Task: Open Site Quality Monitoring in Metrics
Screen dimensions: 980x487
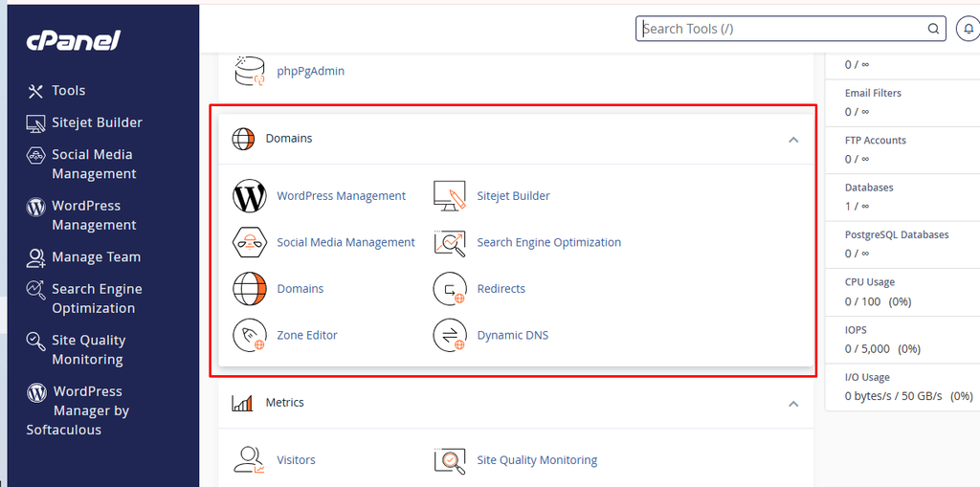Action: [x=537, y=460]
